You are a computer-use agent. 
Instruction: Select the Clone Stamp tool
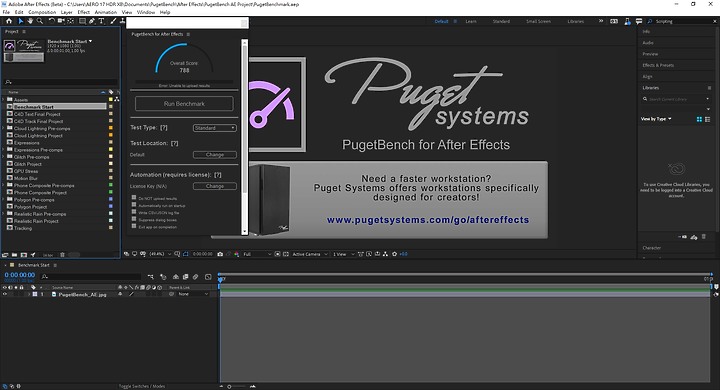pyautogui.click(x=122, y=21)
